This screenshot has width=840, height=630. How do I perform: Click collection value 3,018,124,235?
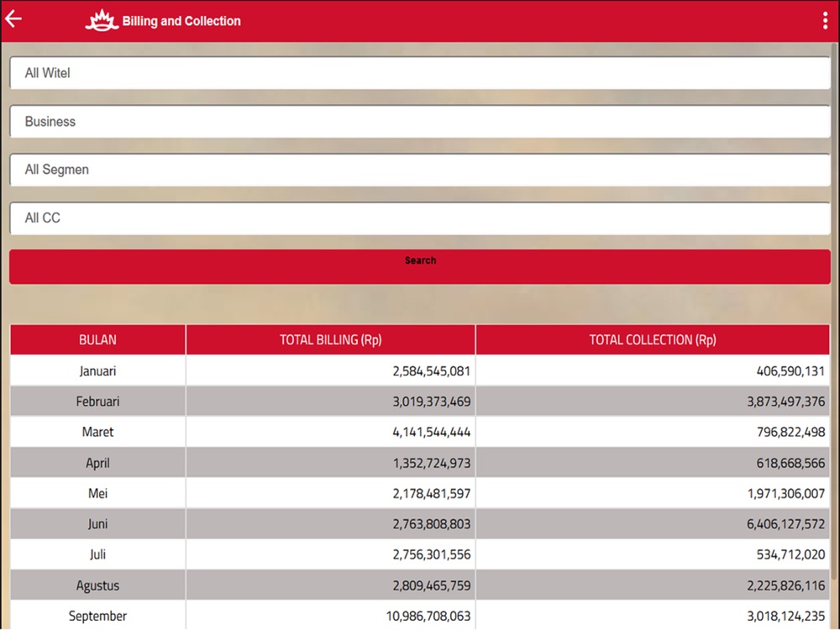click(x=786, y=616)
